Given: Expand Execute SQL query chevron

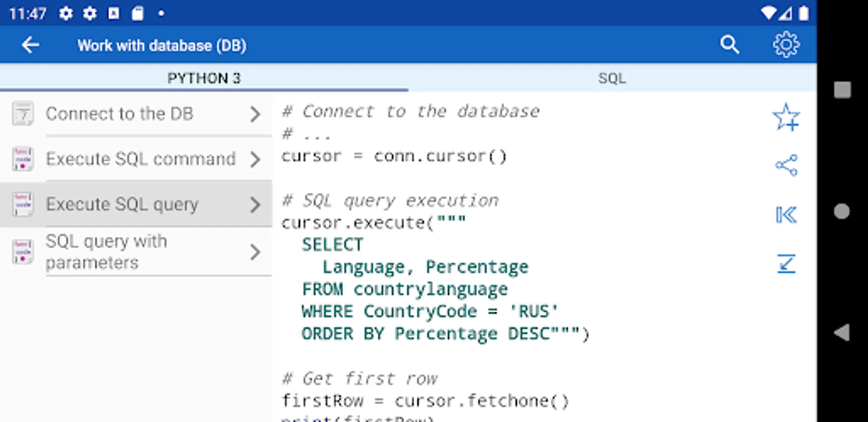Looking at the screenshot, I should point(255,204).
